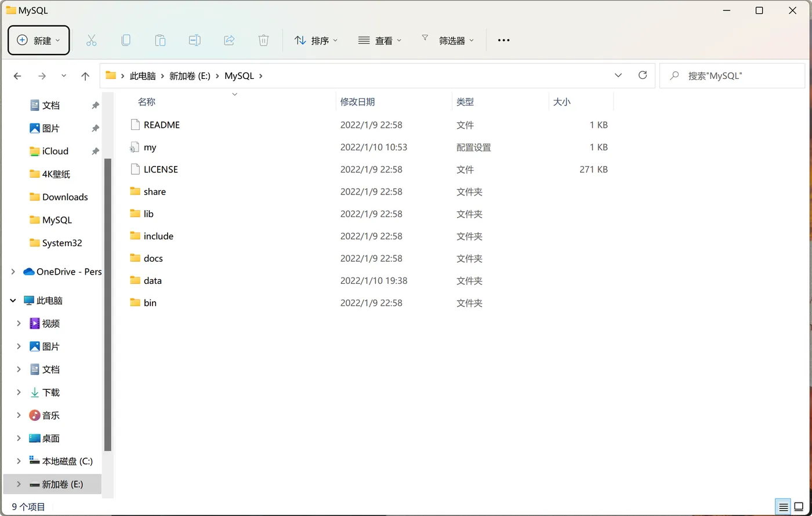This screenshot has width=812, height=516.
Task: Expand 音乐 under 此电脑
Action: pos(19,416)
